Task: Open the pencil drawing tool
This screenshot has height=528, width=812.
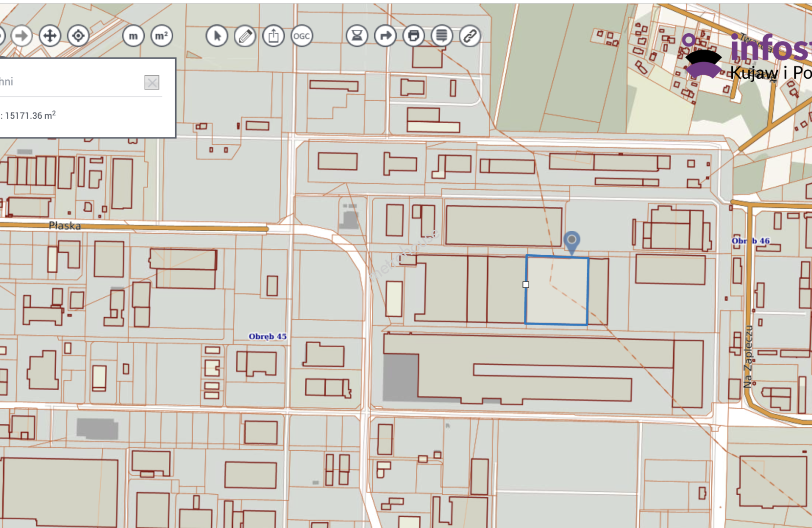Action: click(x=245, y=36)
